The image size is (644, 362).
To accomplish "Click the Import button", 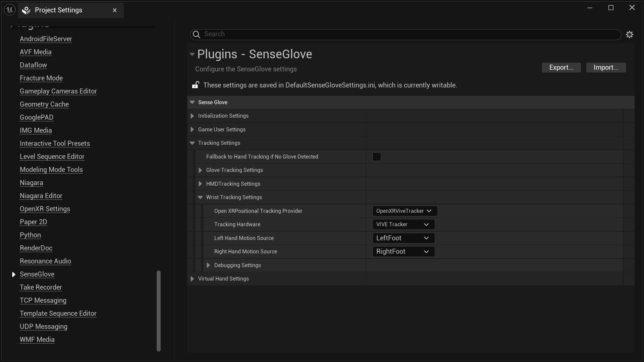I will click(606, 67).
